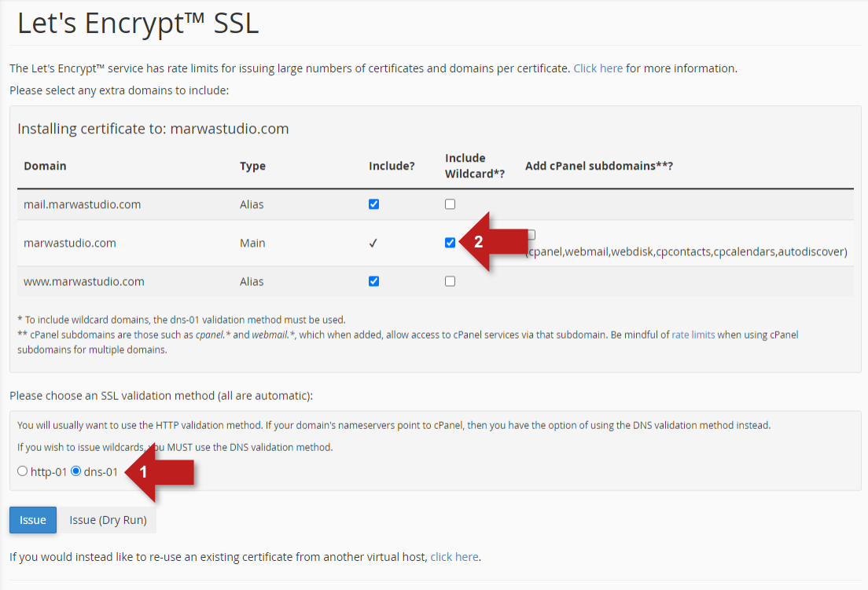
Task: Run Issue (Dry Run)
Action: pos(108,520)
